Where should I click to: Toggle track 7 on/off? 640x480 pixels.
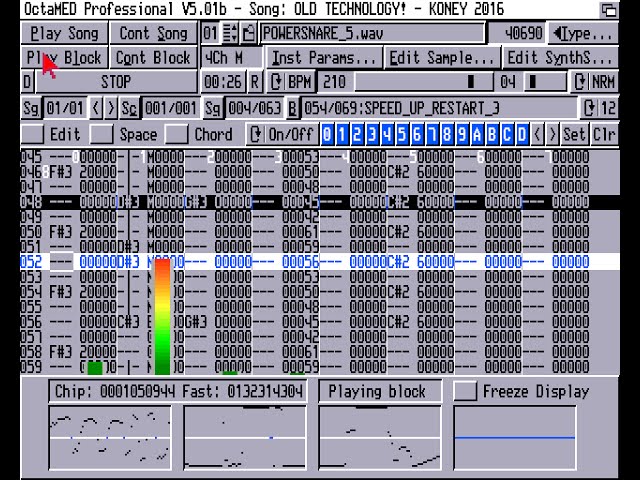pos(432,134)
